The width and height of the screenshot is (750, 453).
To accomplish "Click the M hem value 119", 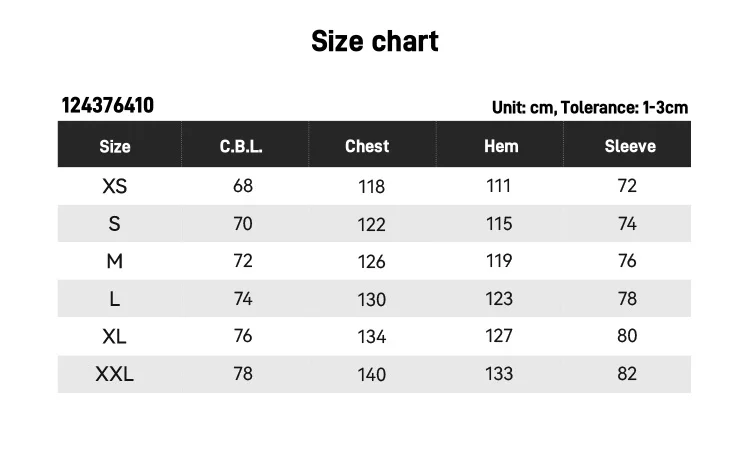I will tap(499, 261).
